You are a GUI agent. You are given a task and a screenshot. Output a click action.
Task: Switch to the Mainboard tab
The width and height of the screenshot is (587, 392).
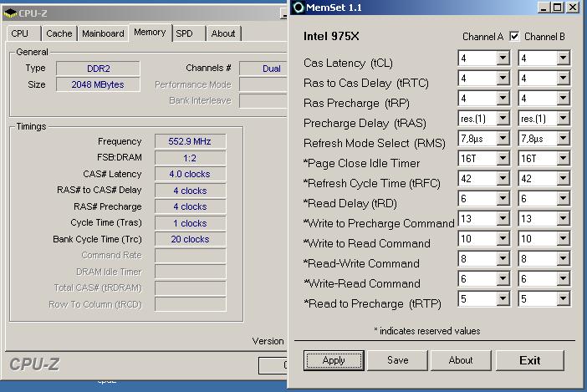tap(103, 33)
